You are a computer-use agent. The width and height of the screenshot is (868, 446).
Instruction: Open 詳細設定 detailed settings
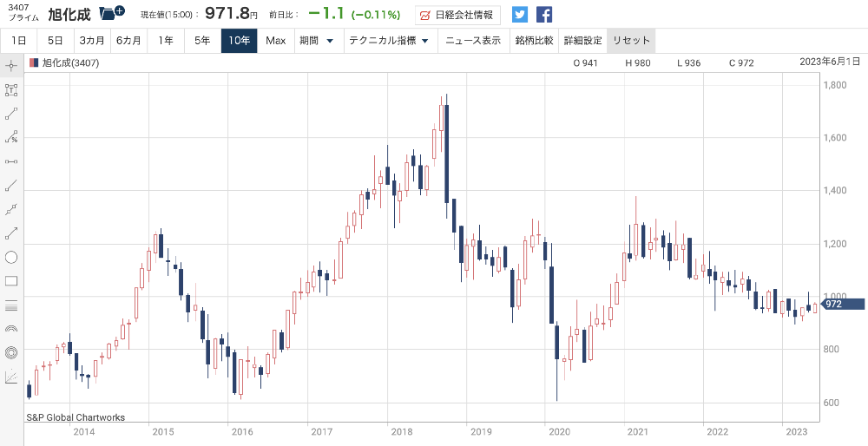[x=583, y=41]
